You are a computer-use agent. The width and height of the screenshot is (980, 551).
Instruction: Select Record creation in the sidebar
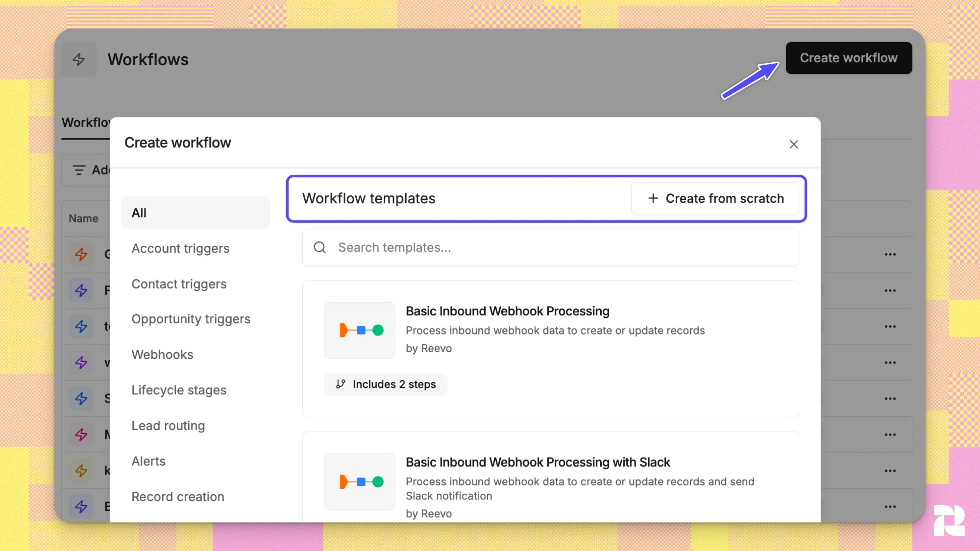(177, 496)
